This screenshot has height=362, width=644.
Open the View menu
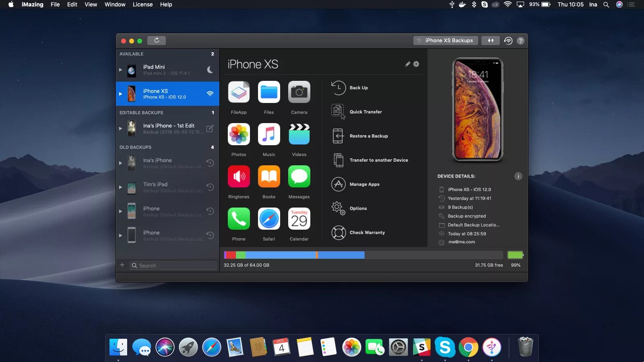tap(91, 4)
